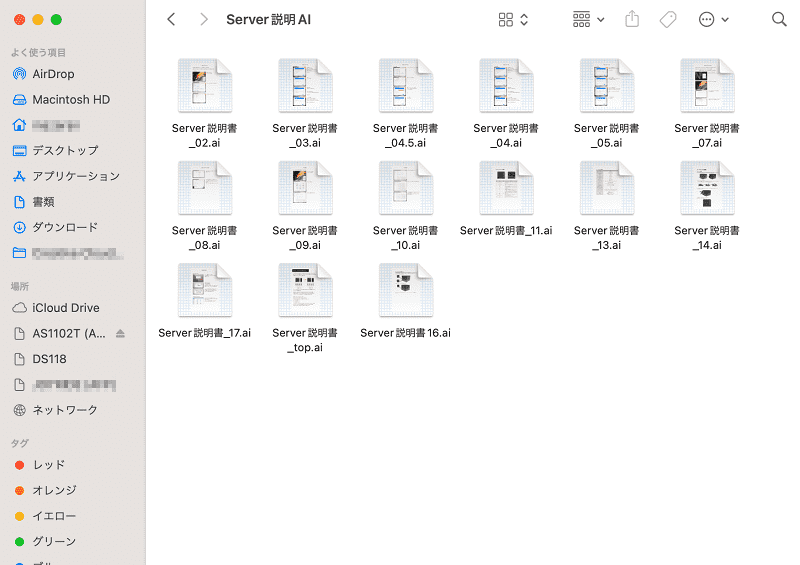Open アプリケーション in the sidebar
The image size is (800, 565).
(72, 176)
